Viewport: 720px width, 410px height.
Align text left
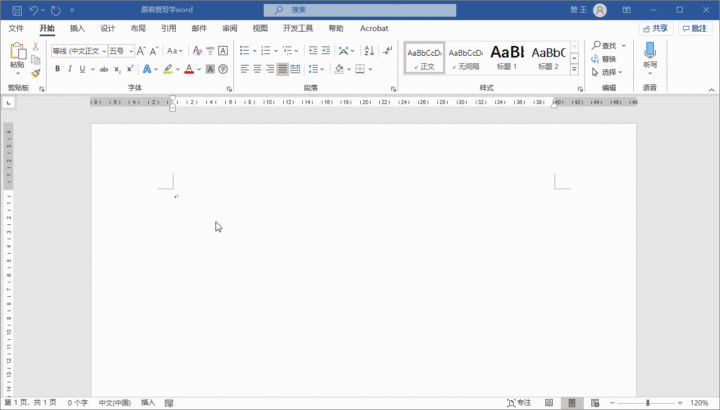coord(244,69)
